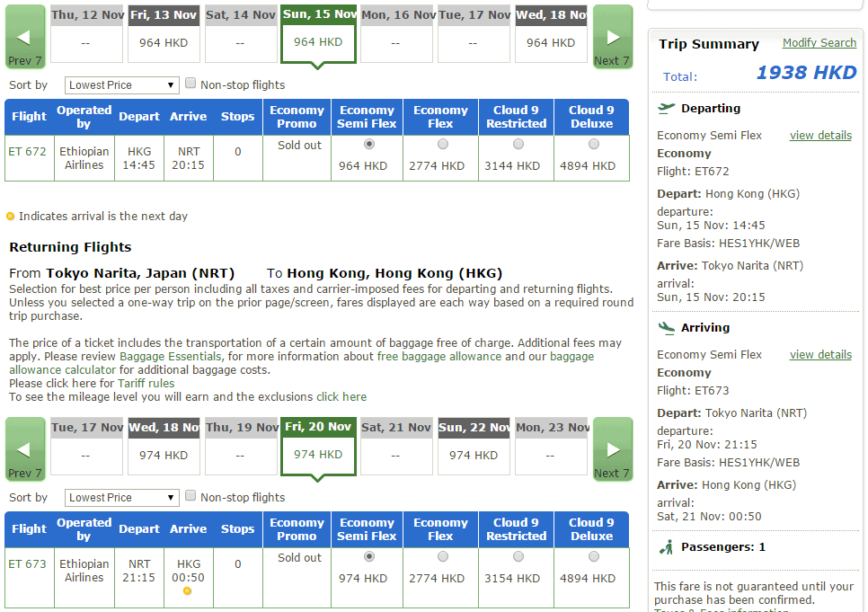Click the Passengers icon in Trip Summary
This screenshot has width=868, height=612.
(x=667, y=546)
